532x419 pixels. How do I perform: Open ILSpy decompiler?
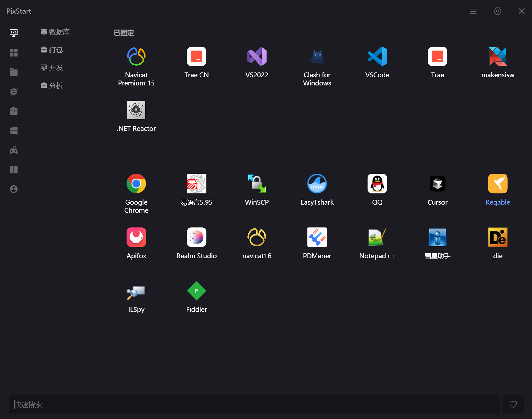(136, 291)
